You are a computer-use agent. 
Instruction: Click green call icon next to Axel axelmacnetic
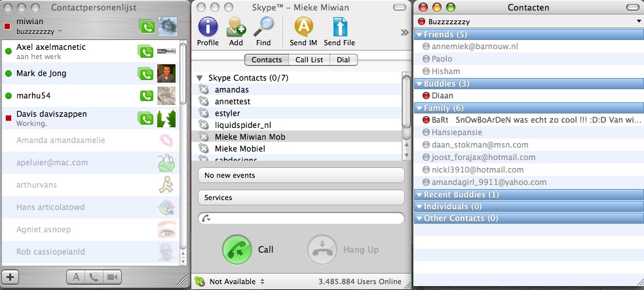[145, 51]
